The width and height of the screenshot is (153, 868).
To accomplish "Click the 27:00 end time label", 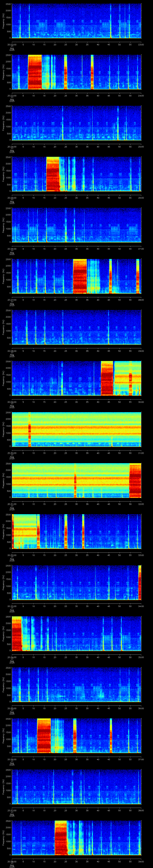I will (141, 249).
